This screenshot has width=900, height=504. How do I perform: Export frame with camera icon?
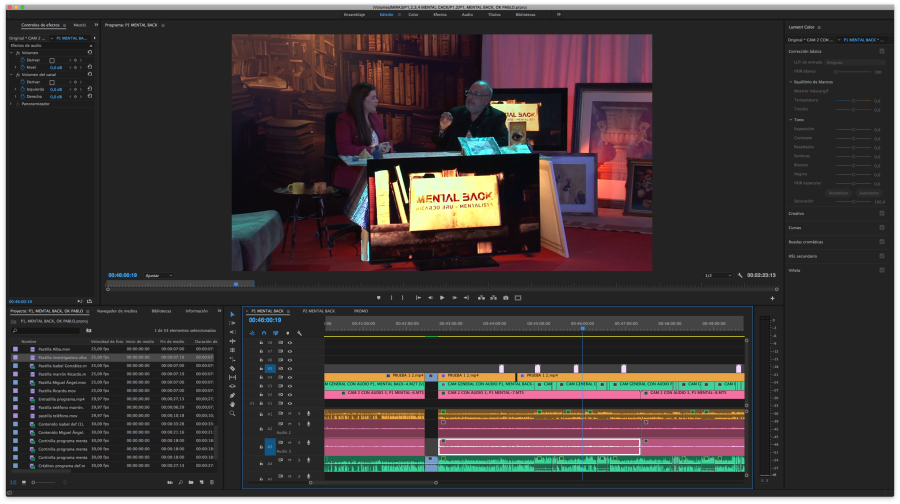point(506,298)
